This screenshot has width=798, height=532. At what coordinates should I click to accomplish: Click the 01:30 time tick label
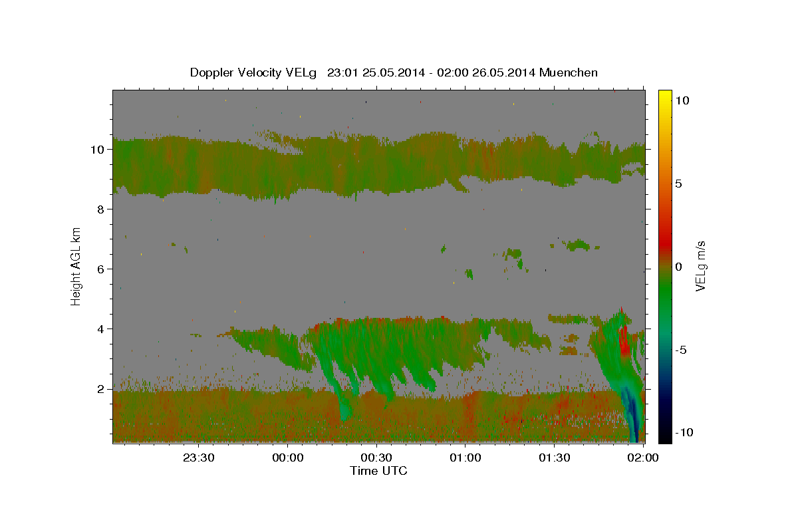pos(554,458)
